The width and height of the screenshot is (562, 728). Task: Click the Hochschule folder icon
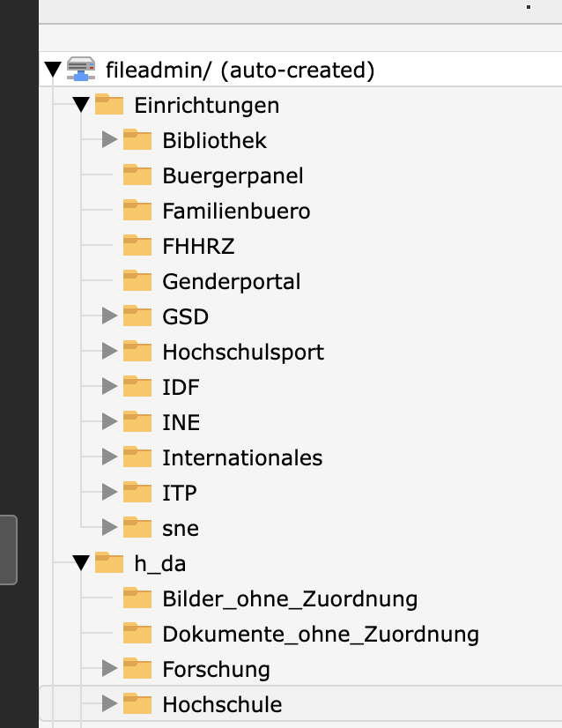point(137,704)
